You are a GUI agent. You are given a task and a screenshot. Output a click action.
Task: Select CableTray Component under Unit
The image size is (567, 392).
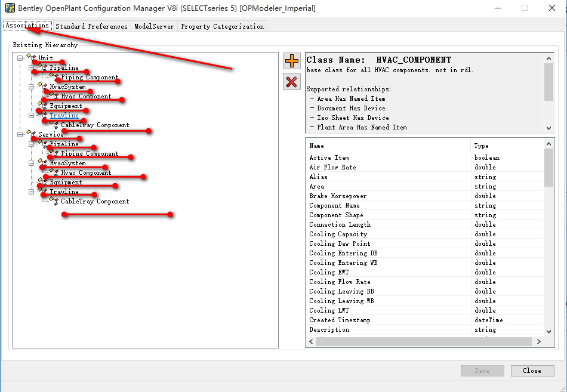pyautogui.click(x=95, y=125)
